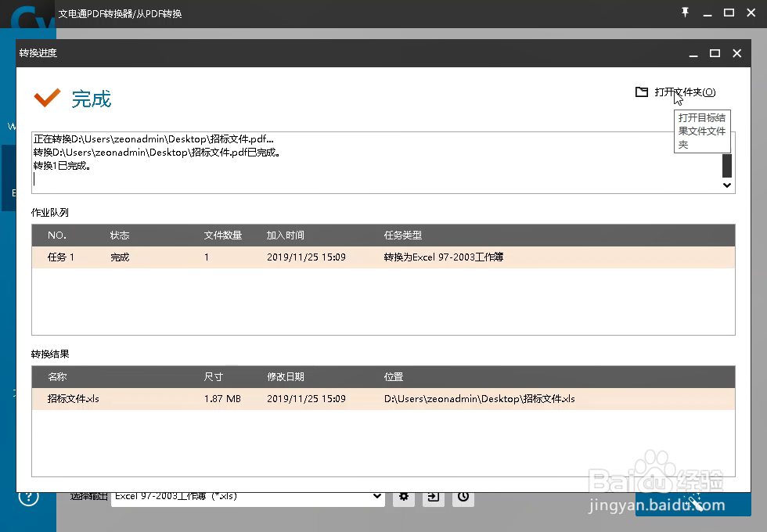Click the 文件数量 column header
767x532 pixels.
[223, 235]
